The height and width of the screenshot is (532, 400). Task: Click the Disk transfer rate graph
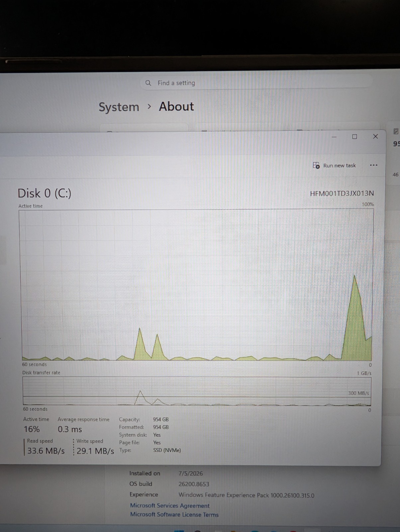[x=197, y=391]
